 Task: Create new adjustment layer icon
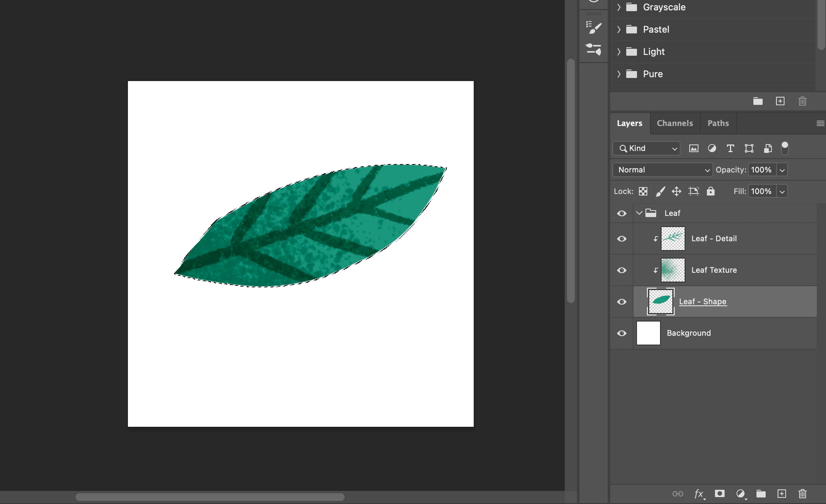(x=740, y=494)
